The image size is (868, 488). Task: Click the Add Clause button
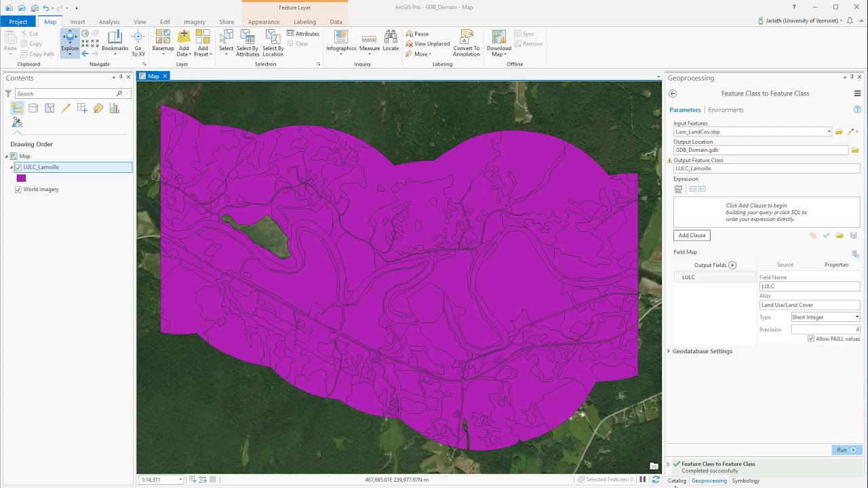point(692,235)
